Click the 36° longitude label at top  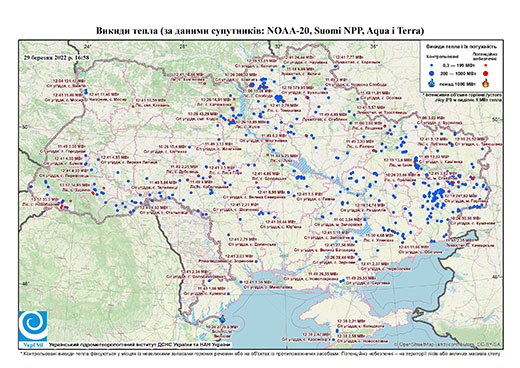pos(374,46)
